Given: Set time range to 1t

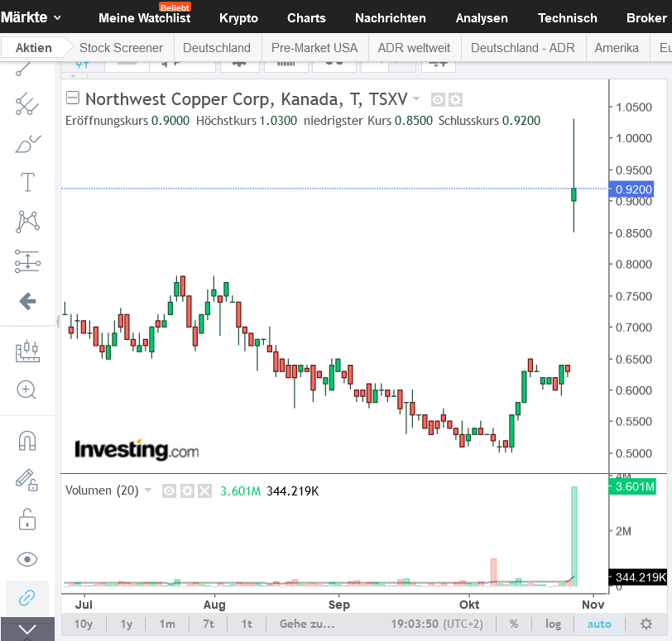Looking at the screenshot, I should (x=247, y=624).
